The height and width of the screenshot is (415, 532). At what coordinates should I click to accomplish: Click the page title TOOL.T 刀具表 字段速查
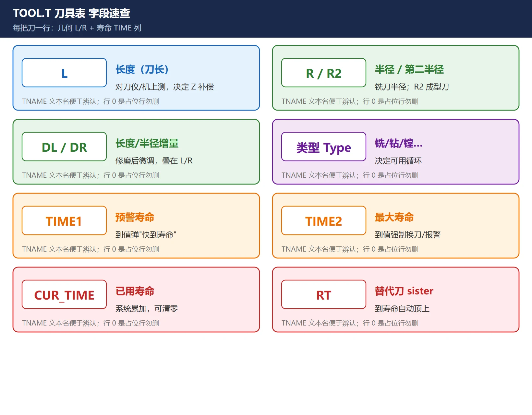pos(71,13)
